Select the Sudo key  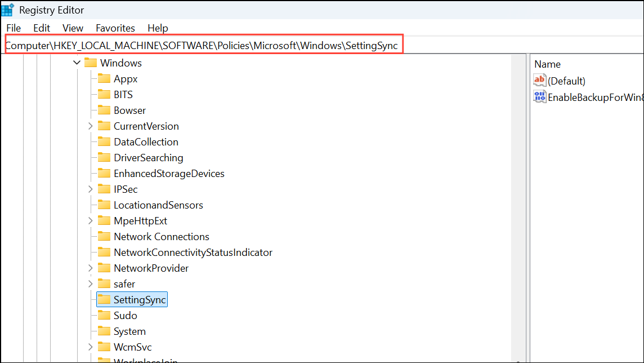click(x=126, y=315)
